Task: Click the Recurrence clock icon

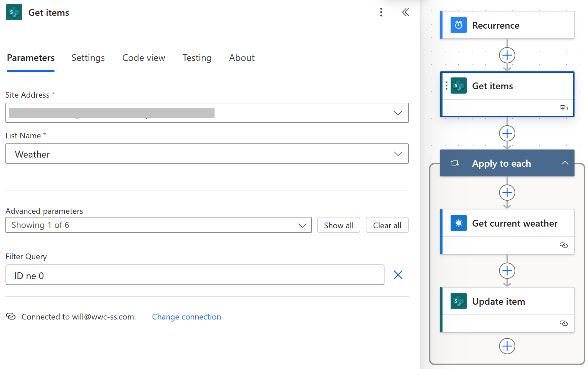Action: [x=459, y=25]
